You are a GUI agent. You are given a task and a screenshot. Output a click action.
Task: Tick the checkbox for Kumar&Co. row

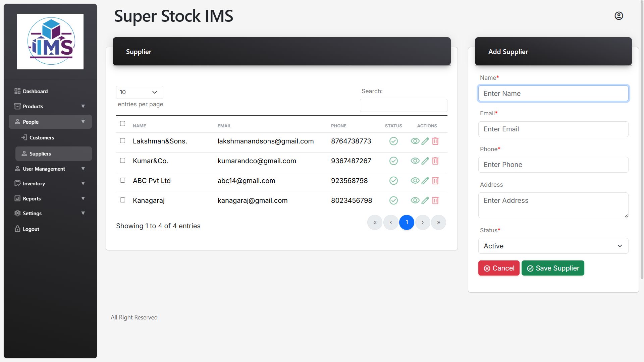click(x=122, y=161)
